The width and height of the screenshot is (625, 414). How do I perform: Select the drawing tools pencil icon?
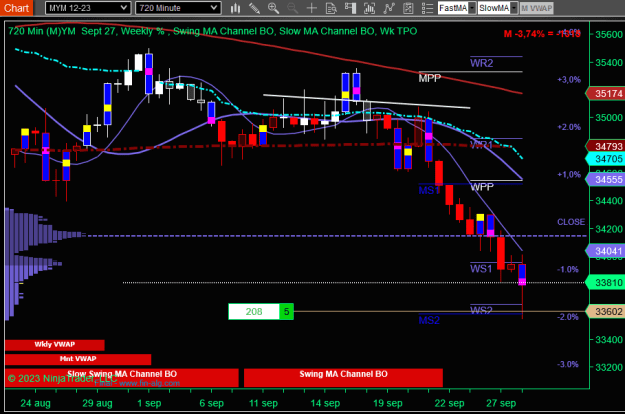tap(254, 8)
